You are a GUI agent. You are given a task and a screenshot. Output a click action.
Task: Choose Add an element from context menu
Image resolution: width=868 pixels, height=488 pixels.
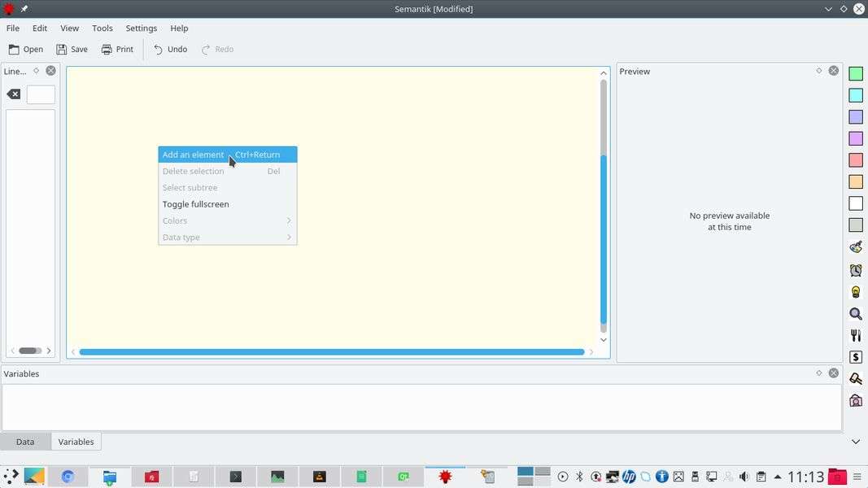[x=194, y=155]
